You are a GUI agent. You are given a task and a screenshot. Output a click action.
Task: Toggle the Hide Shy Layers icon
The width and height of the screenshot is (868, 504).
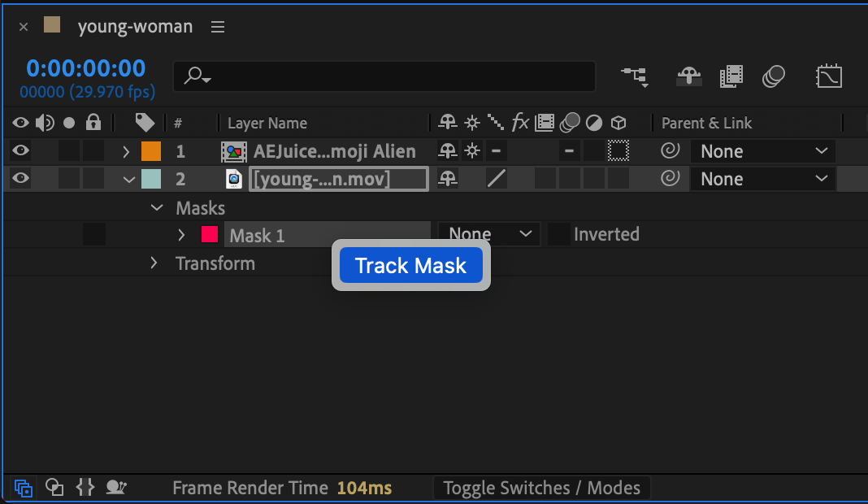pos(689,76)
